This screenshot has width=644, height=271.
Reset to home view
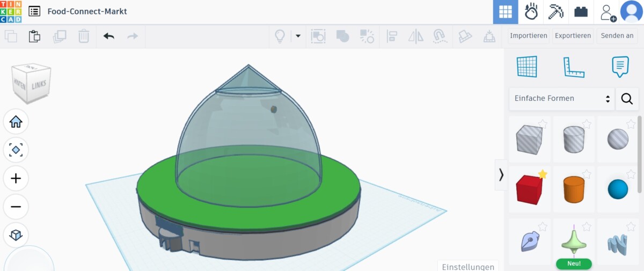(x=16, y=122)
